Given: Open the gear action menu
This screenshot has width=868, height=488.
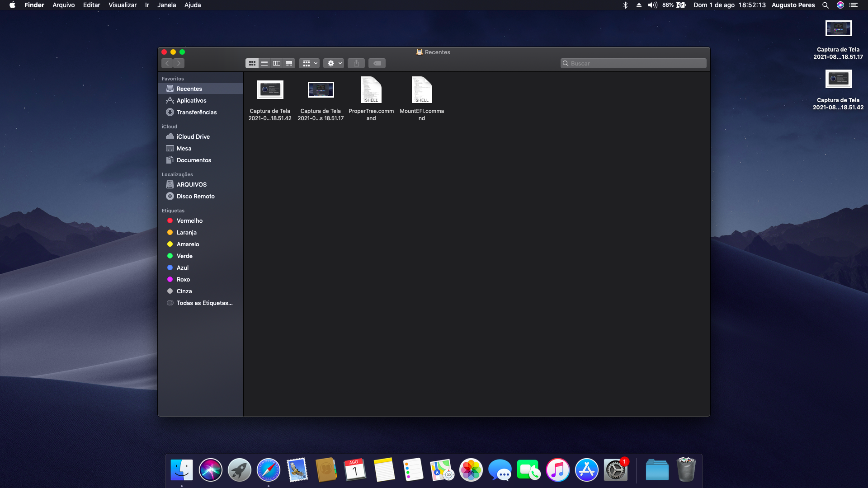Looking at the screenshot, I should (334, 63).
